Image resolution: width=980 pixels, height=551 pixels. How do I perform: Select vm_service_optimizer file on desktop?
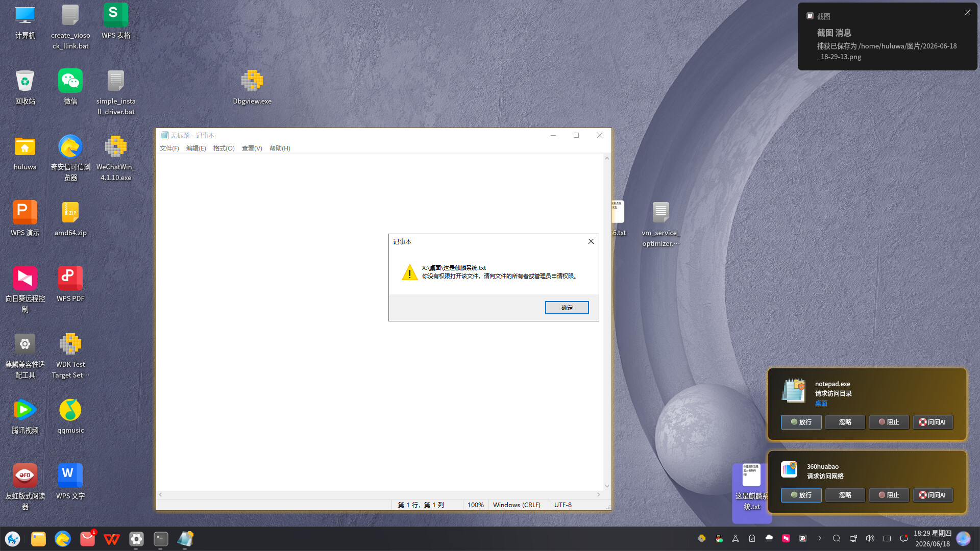tap(661, 224)
